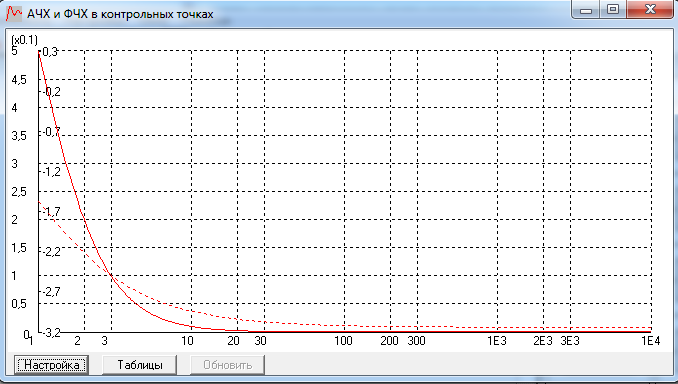678x384 pixels.
Task: Click the '2E3' frequency axis label
Action: [543, 341]
